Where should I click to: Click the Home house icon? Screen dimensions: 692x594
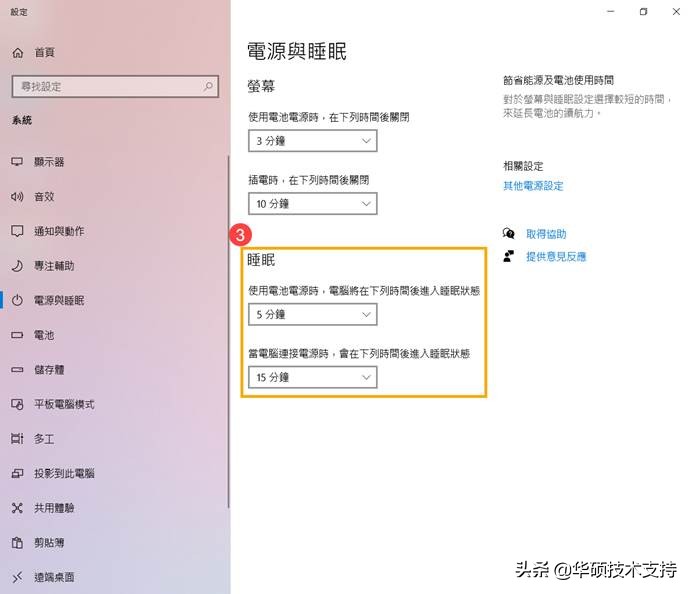click(x=18, y=53)
